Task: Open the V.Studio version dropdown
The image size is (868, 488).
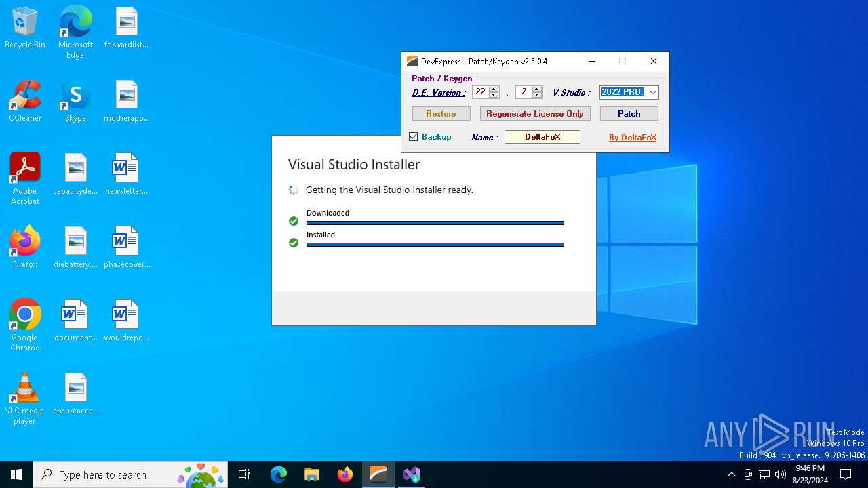Action: [x=652, y=92]
